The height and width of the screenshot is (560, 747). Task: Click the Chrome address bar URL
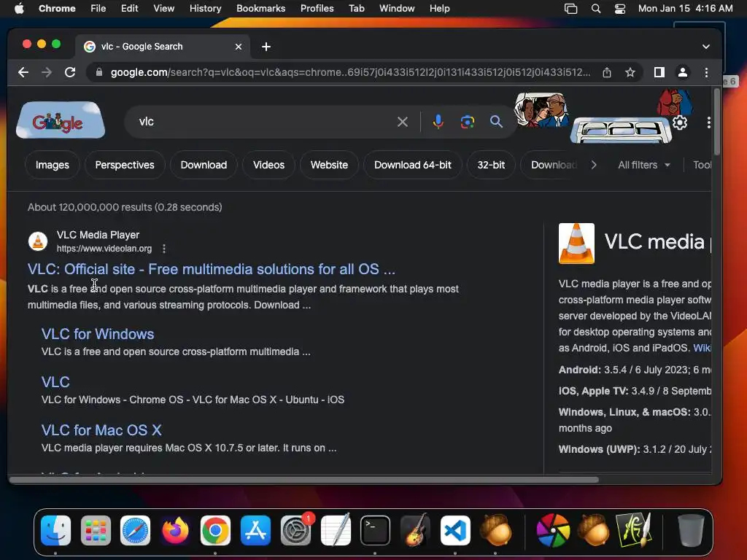click(x=350, y=72)
